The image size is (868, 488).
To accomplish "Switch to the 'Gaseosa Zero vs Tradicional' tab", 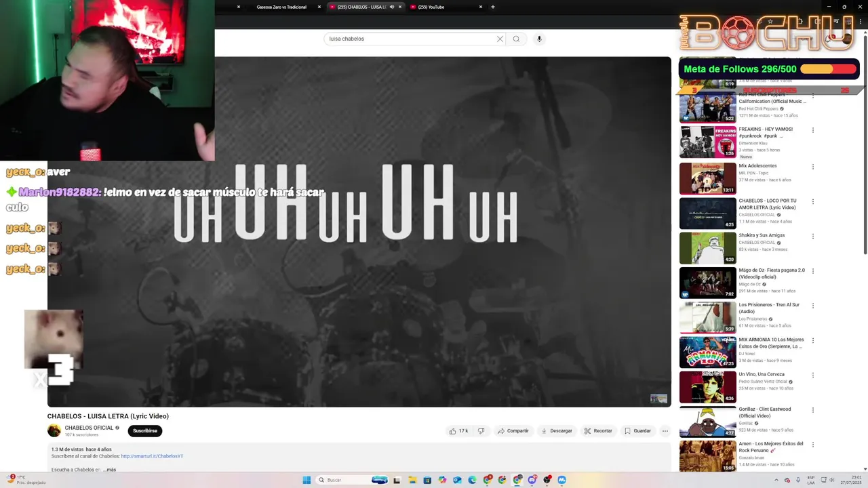I will click(x=281, y=7).
